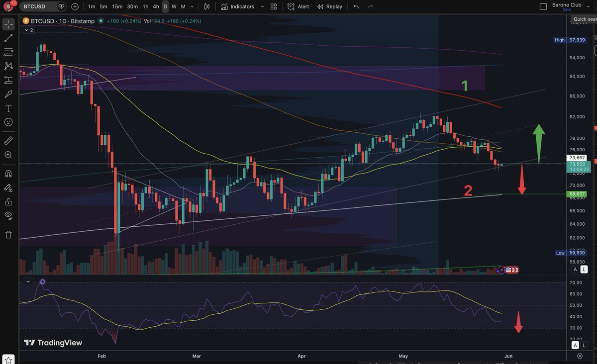Switch to the W weekly timeframe

tap(174, 6)
